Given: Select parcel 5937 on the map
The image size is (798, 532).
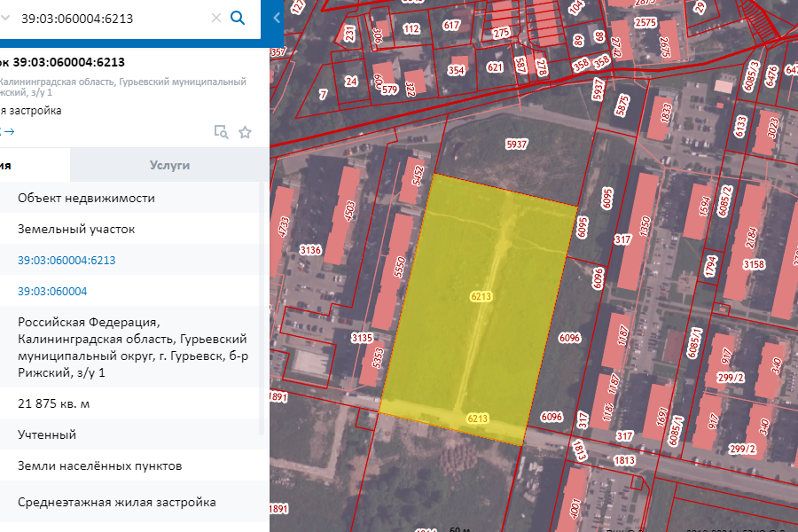Looking at the screenshot, I should 516,144.
